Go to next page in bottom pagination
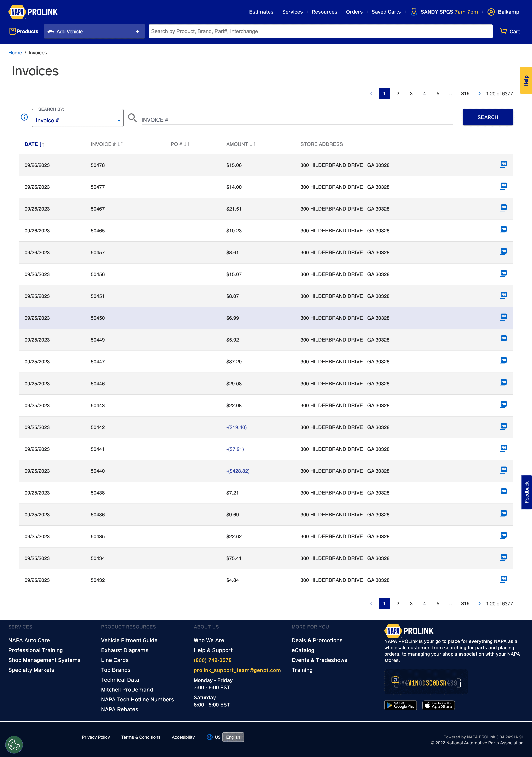This screenshot has width=532, height=757. click(x=479, y=603)
